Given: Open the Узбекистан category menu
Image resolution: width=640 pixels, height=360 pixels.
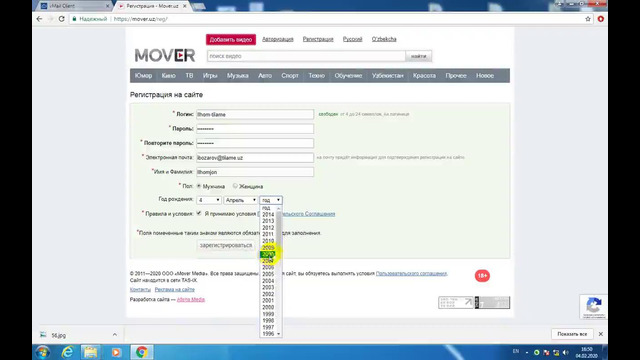Looking at the screenshot, I should pyautogui.click(x=387, y=76).
